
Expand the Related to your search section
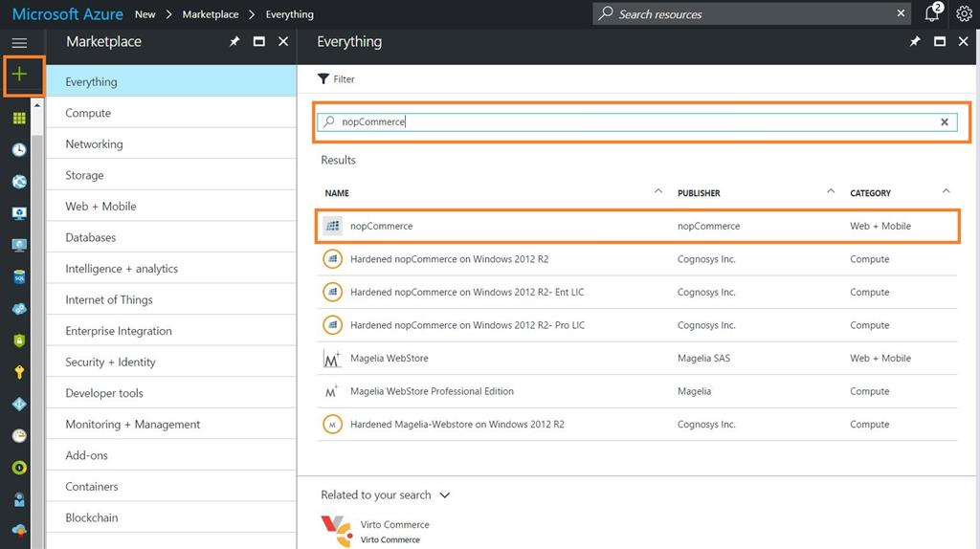coord(444,495)
